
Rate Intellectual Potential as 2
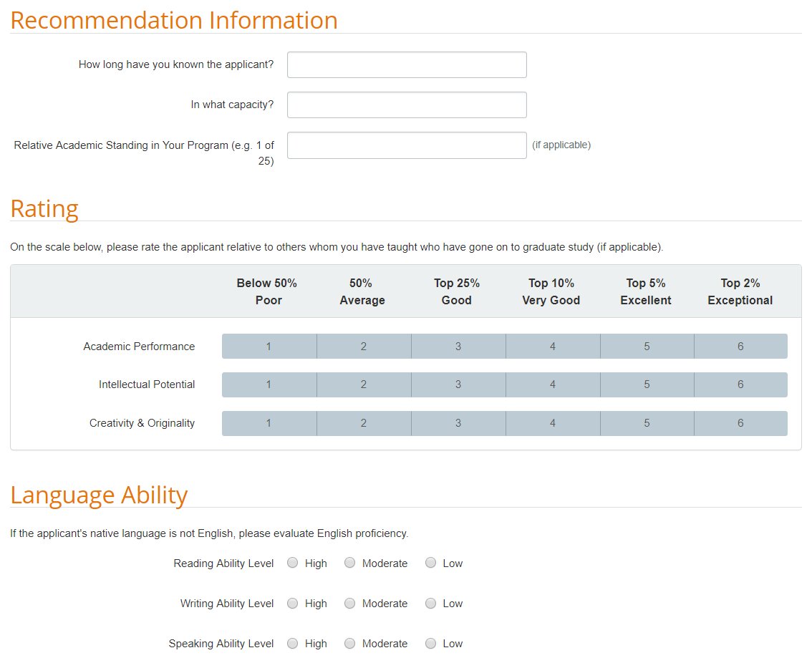pyautogui.click(x=364, y=384)
